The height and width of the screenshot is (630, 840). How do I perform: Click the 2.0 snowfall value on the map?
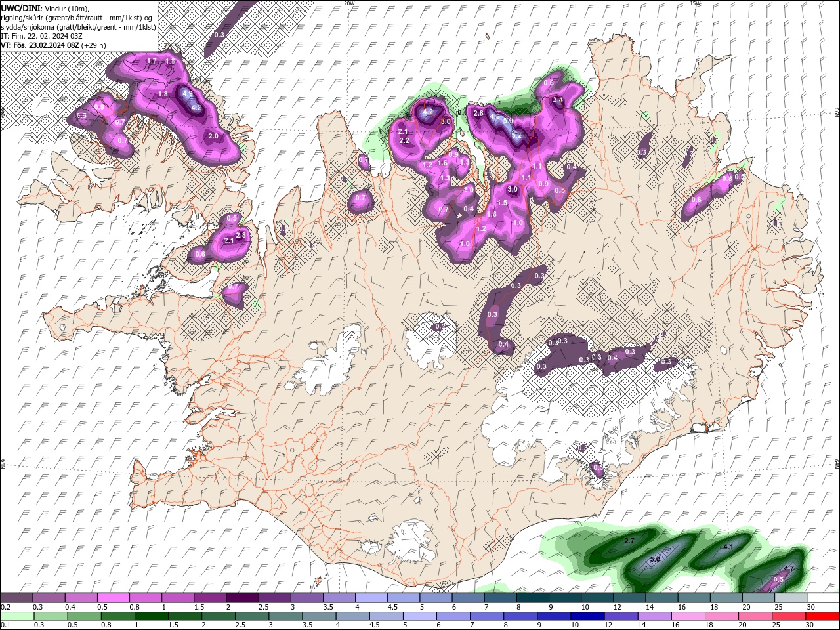click(213, 136)
